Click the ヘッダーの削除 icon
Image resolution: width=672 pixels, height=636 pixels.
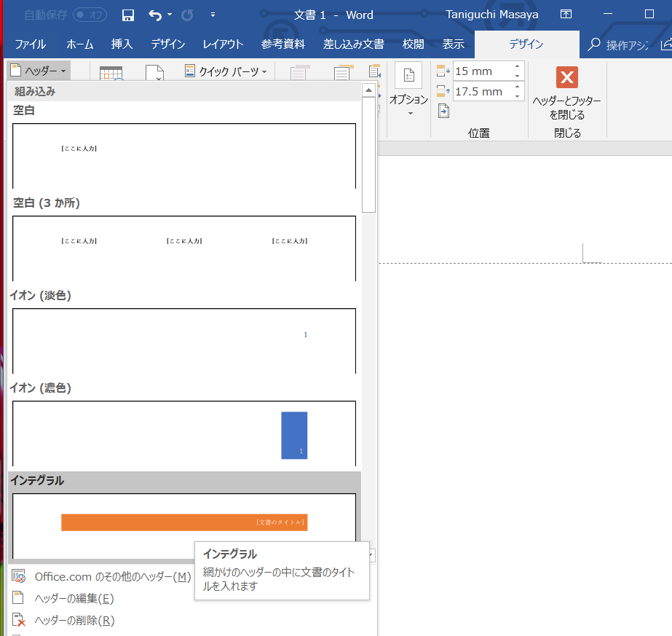[18, 620]
